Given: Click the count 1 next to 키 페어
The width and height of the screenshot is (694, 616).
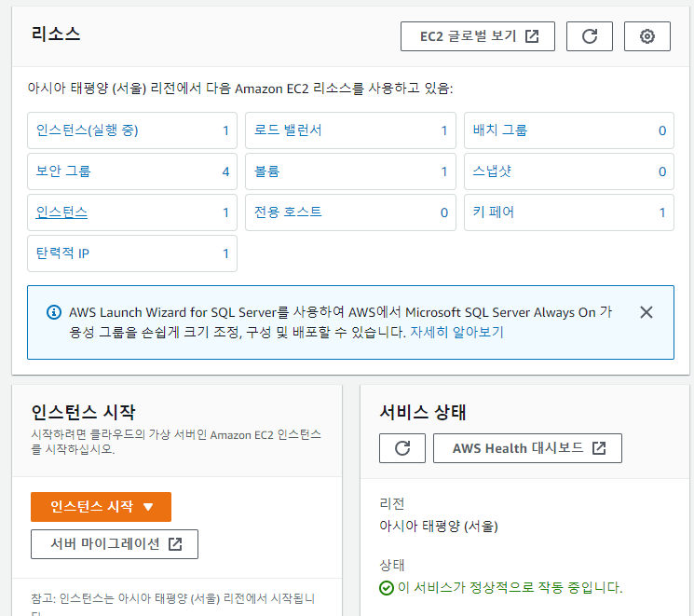Looking at the screenshot, I should click(x=662, y=212).
